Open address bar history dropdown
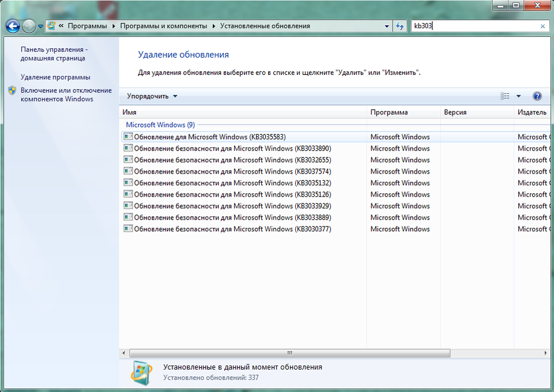 coord(387,26)
